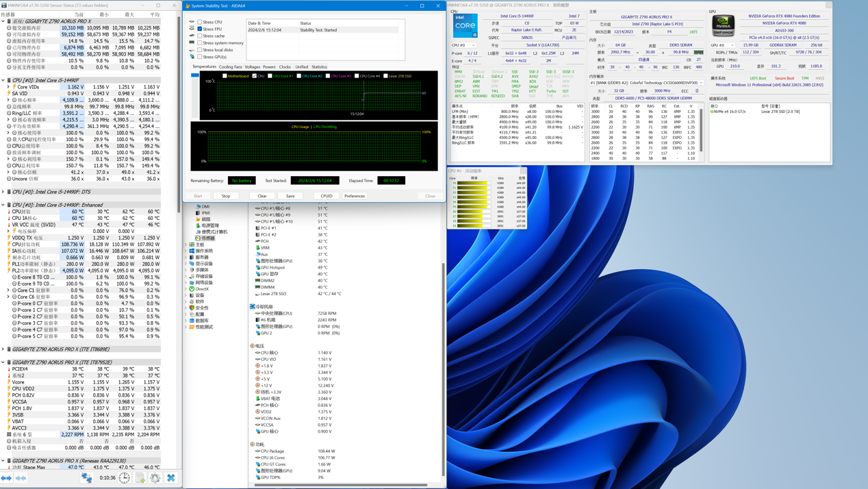Click the AIDA64 flame icon in title bar
The image size is (868, 489).
coord(188,5)
